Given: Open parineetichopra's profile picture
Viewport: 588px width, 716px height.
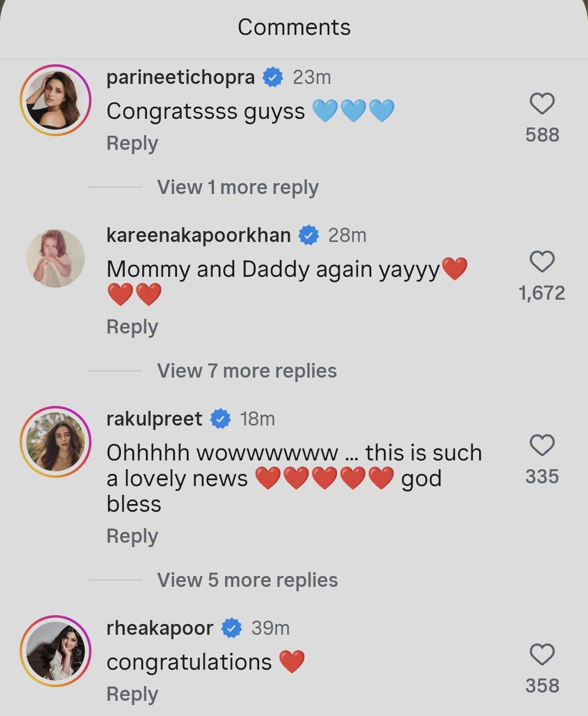Looking at the screenshot, I should [56, 100].
